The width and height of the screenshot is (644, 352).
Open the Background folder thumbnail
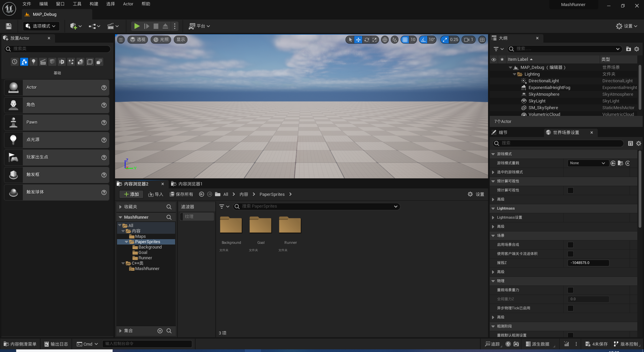(x=231, y=225)
